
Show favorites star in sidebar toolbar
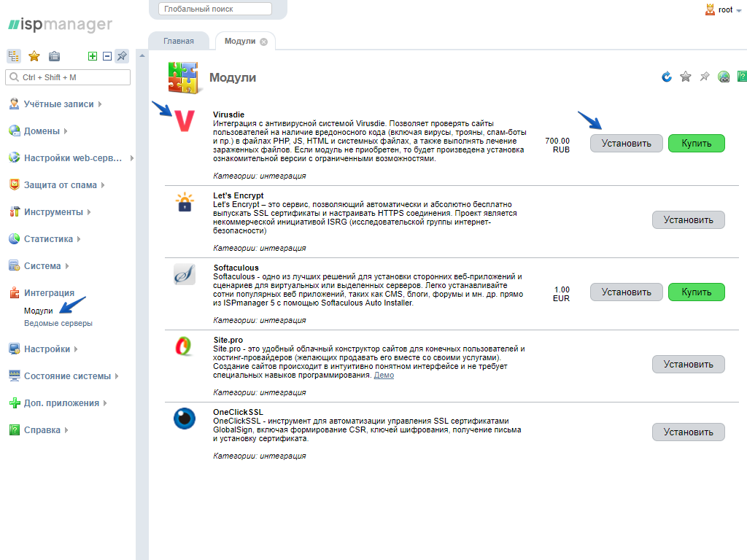click(34, 56)
